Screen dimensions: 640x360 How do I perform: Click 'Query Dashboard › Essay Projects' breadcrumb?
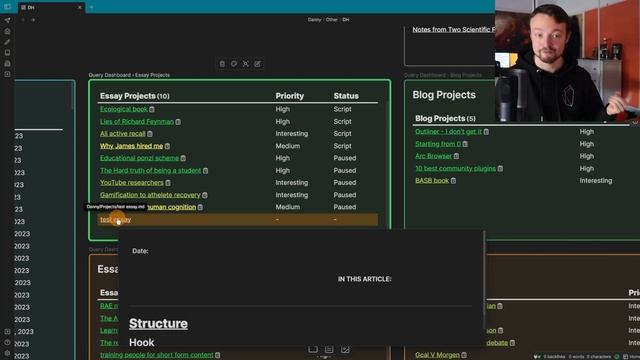(x=129, y=75)
